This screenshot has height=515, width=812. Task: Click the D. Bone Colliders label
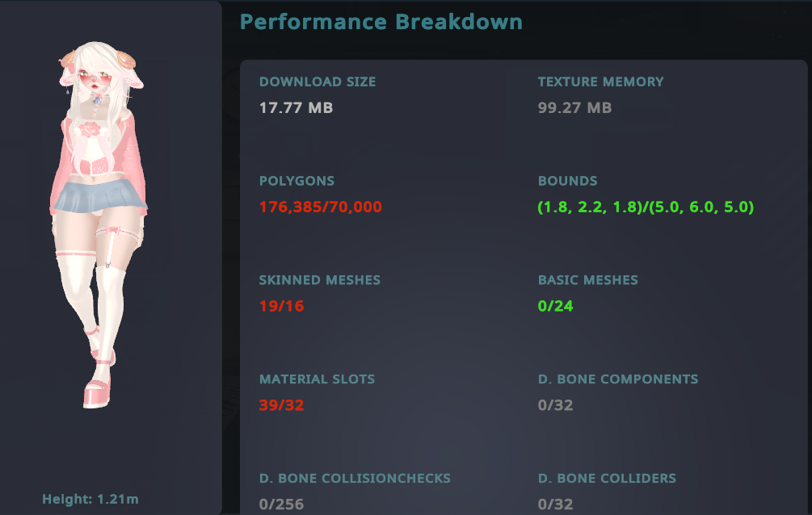click(607, 478)
